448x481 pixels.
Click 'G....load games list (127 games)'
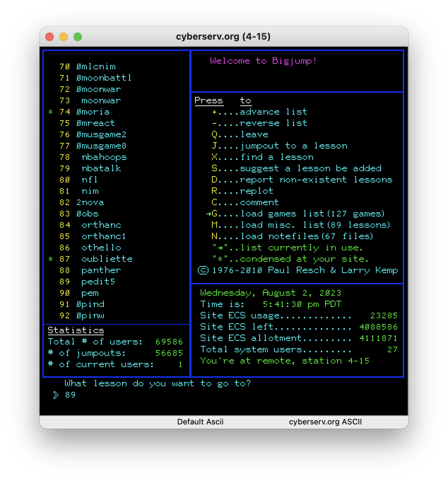(x=298, y=214)
